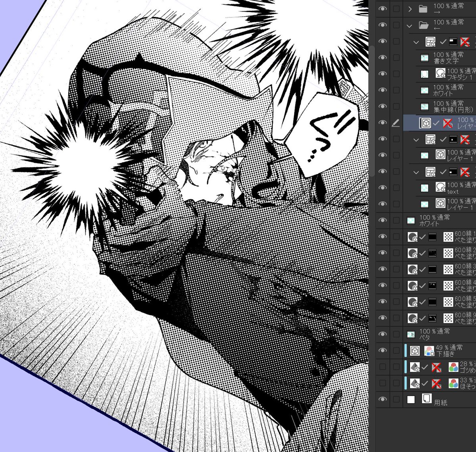Click the halftone dot icon on 60.0線 9

tap(448, 318)
